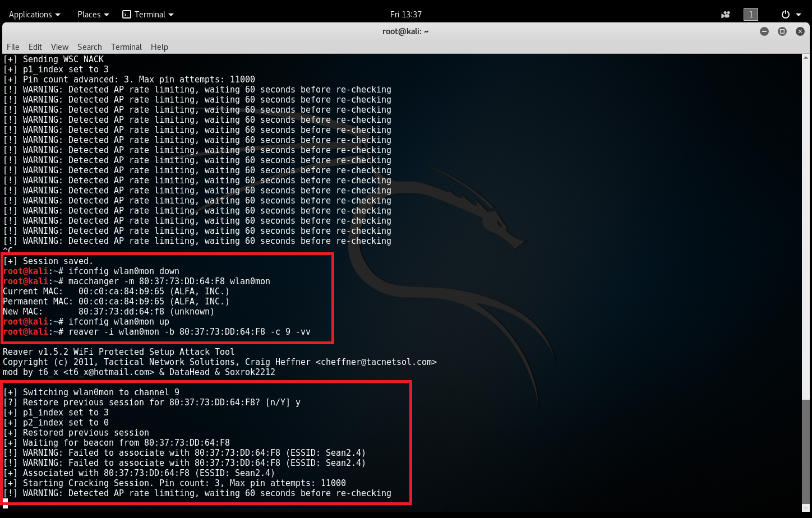812x518 pixels.
Task: Click the '[+] Associated with' line
Action: point(139,473)
